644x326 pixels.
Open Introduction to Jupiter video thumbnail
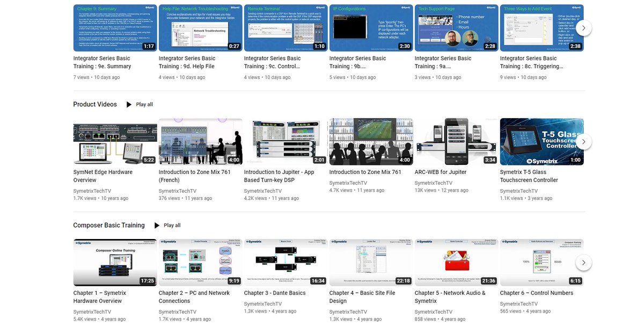point(286,142)
